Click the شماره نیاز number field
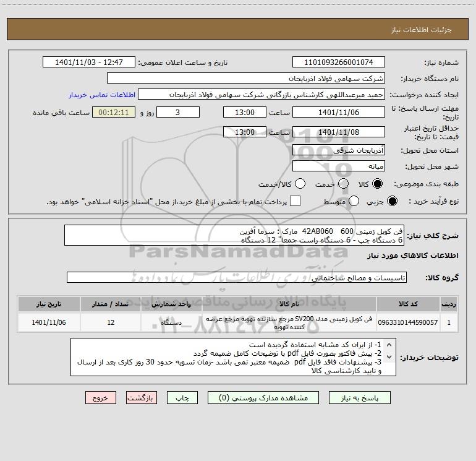The height and width of the screenshot is (461, 476). (x=339, y=62)
